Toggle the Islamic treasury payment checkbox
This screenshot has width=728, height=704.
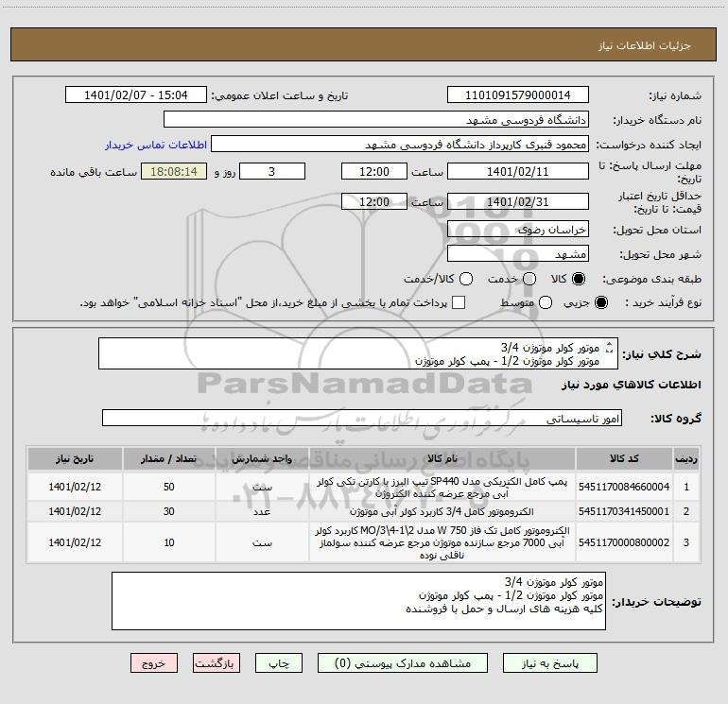[459, 303]
